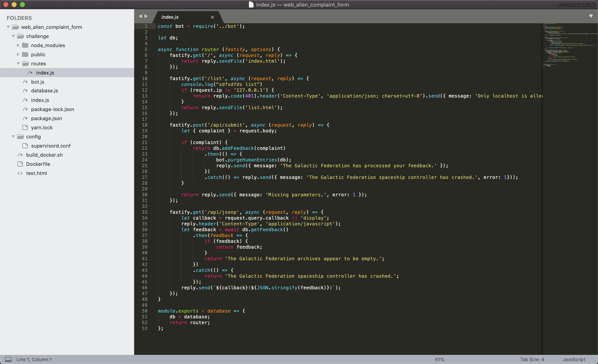598x364 pixels.
Task: Click the UNREGISTERED label in title bar
Action: [x=576, y=5]
